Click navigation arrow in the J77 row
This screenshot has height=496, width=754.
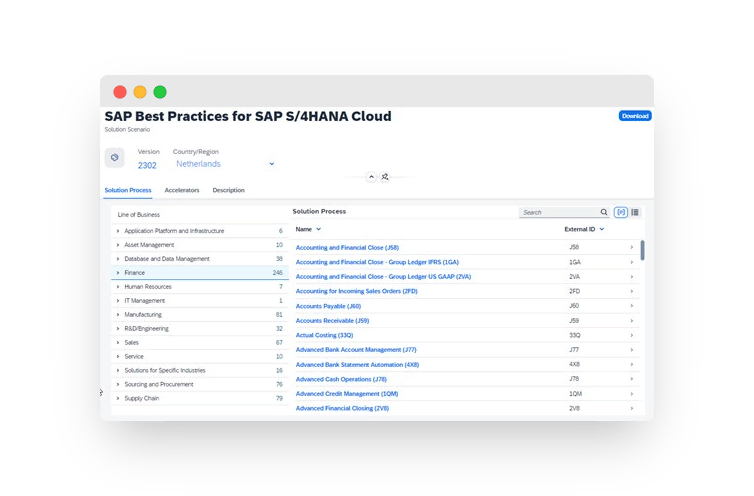tap(632, 350)
